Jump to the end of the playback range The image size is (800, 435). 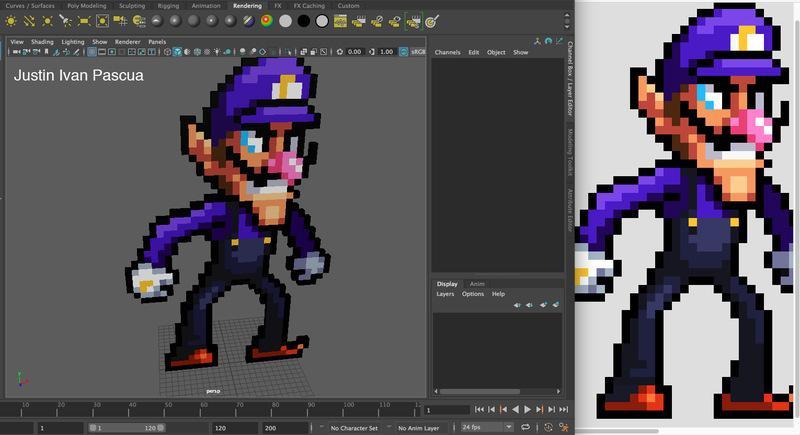[x=564, y=410]
